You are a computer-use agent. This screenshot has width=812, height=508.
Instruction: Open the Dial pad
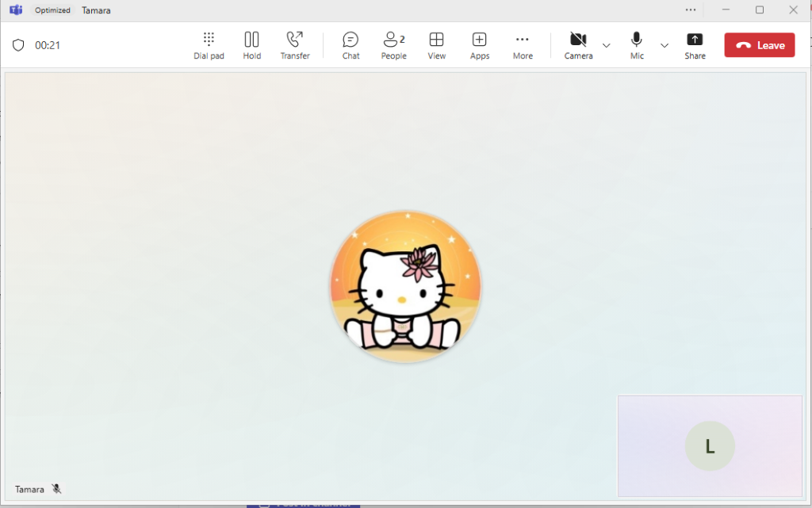[209, 45]
